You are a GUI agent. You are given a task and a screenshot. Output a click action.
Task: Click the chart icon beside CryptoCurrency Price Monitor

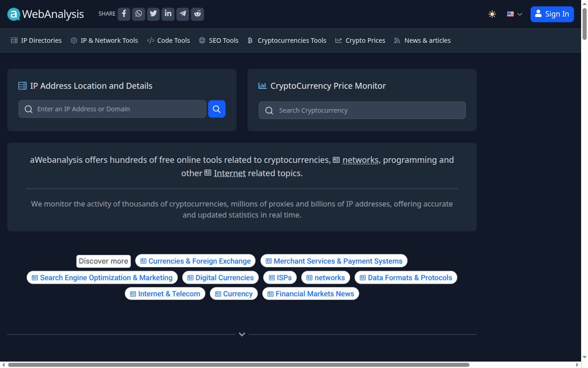(263, 86)
